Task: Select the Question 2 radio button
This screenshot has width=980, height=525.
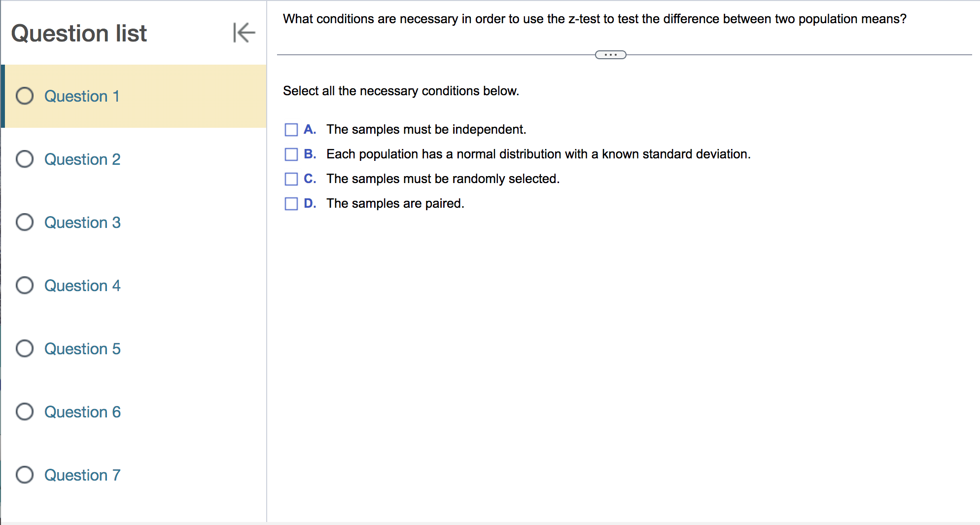Action: (x=24, y=159)
